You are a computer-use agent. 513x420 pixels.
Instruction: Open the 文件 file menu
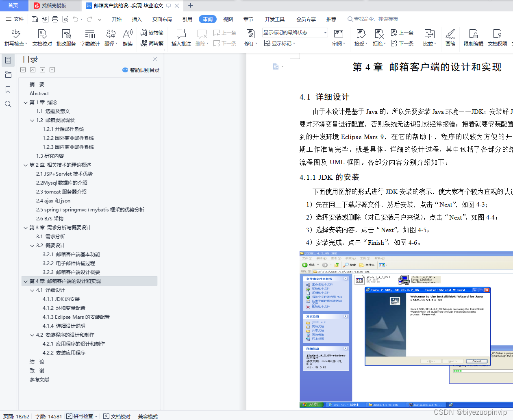[x=15, y=19]
